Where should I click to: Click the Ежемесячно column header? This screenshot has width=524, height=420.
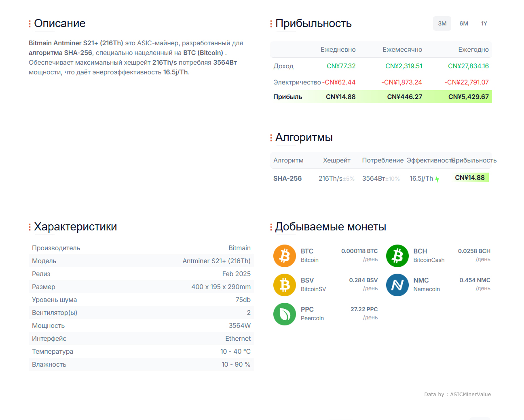tap(402, 49)
